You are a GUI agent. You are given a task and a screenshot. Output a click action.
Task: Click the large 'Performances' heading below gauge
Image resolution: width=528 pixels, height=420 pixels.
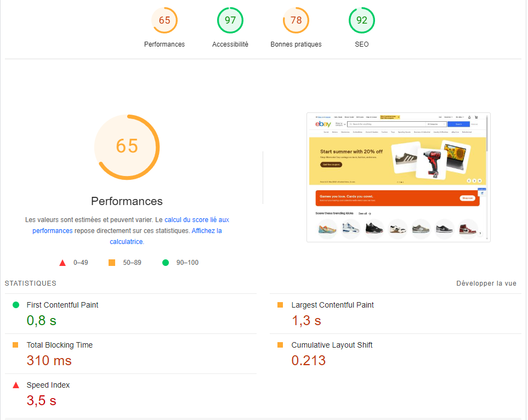pyautogui.click(x=127, y=201)
